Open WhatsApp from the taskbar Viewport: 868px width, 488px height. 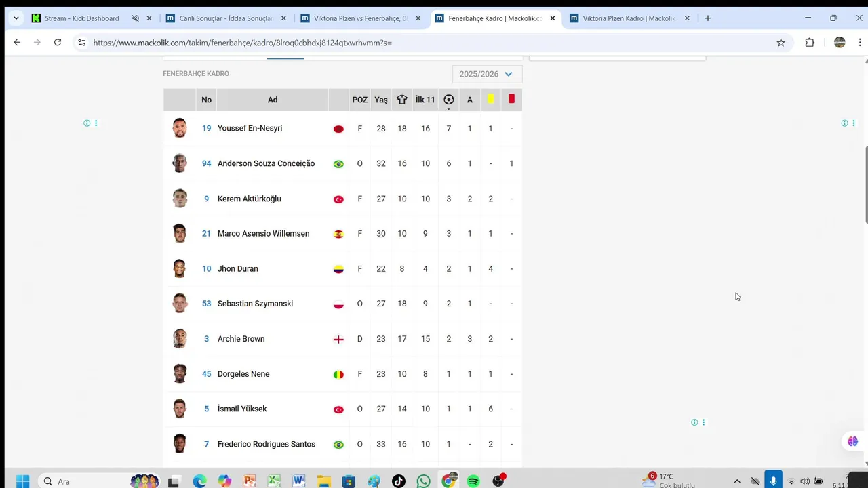pos(424,481)
